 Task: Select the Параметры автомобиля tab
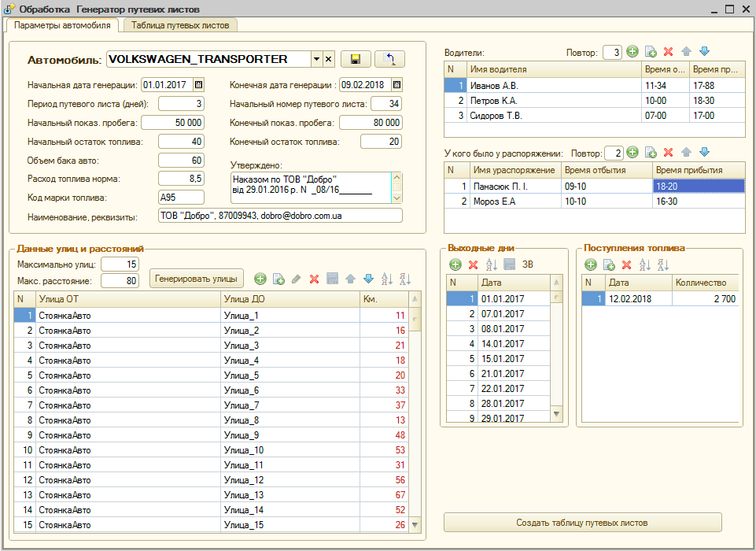(x=61, y=25)
